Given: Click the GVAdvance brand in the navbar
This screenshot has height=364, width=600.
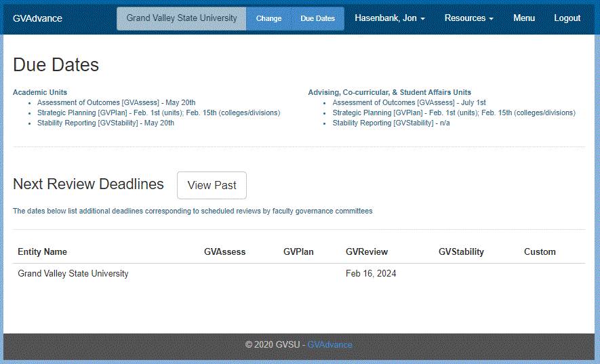Looking at the screenshot, I should tap(37, 18).
